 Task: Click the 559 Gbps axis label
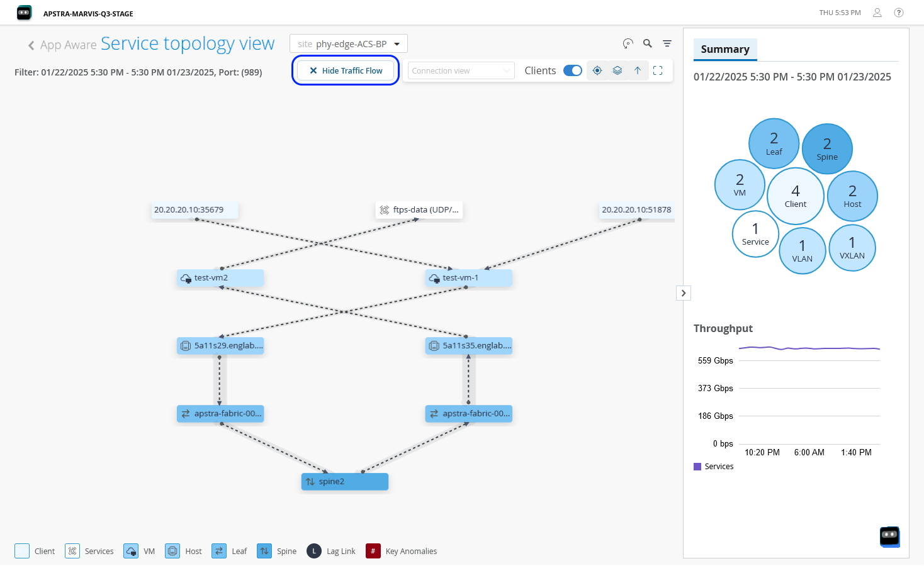tap(716, 360)
